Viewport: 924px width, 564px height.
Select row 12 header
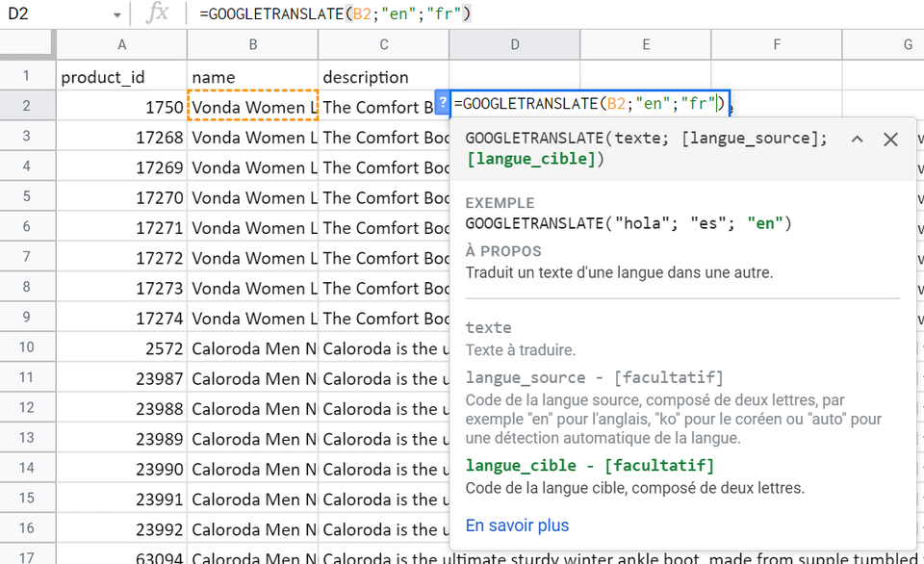pos(27,407)
